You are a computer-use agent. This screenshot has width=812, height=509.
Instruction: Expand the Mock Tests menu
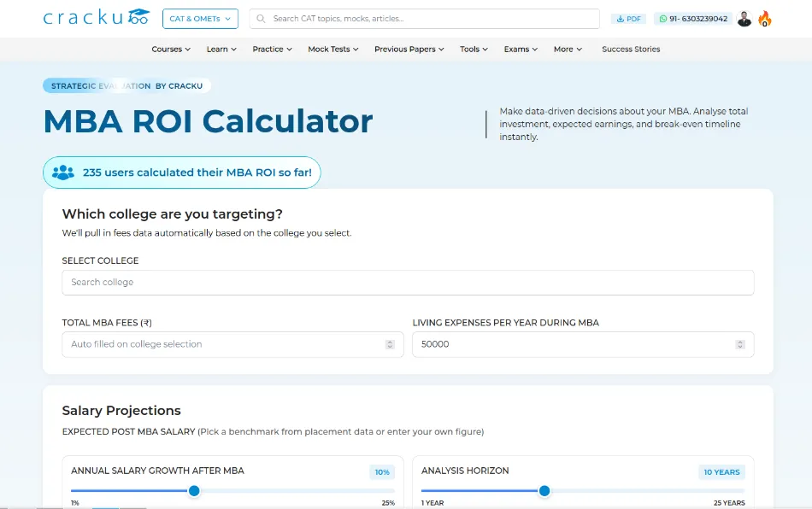coord(333,50)
